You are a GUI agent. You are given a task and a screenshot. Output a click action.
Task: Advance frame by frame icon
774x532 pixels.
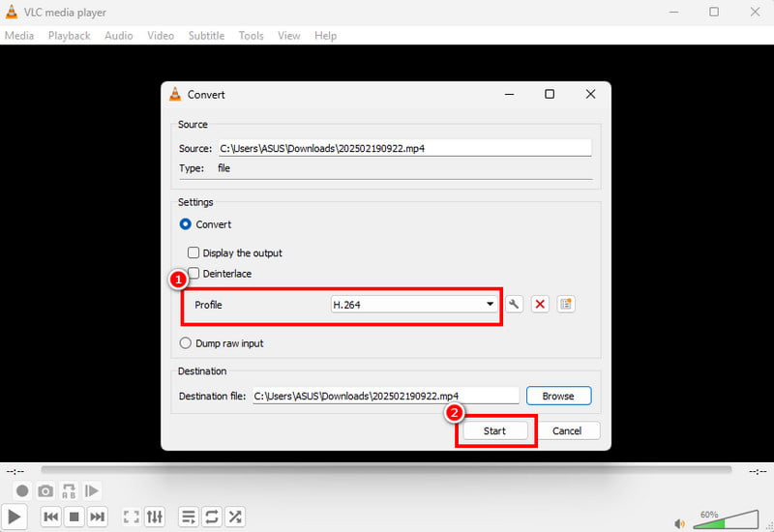pyautogui.click(x=92, y=490)
